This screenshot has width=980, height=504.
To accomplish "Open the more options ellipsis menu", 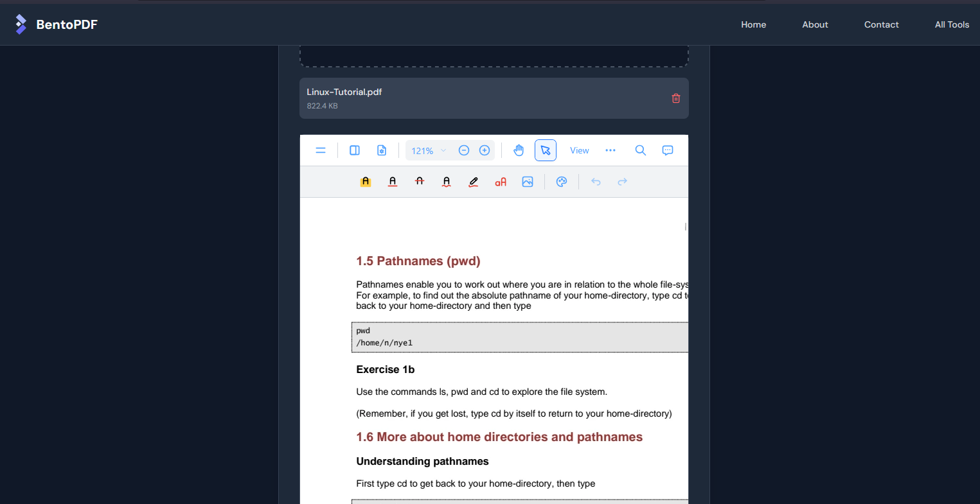I will pyautogui.click(x=610, y=150).
